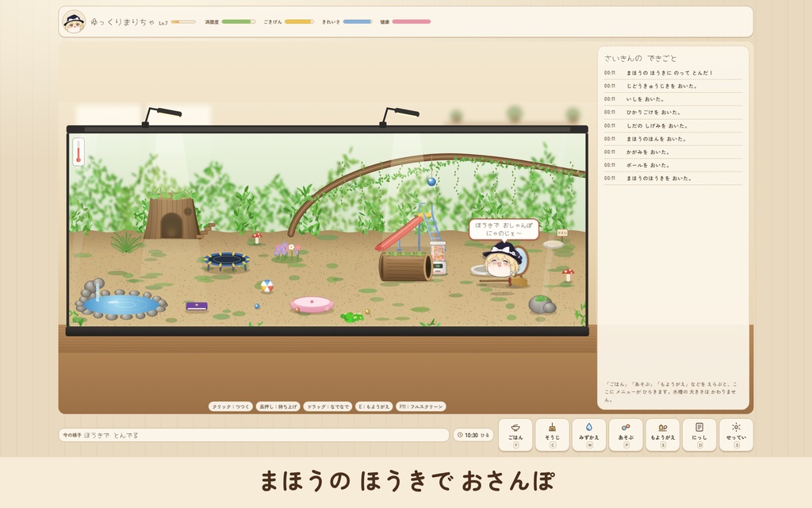
Task: Click the colorful beach ball
Action: point(266,286)
